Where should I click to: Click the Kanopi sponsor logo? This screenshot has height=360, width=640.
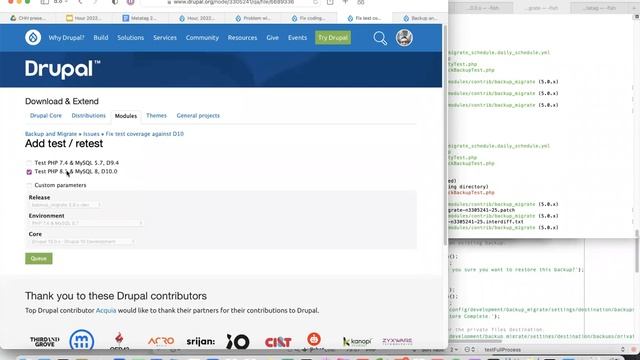[x=357, y=341]
